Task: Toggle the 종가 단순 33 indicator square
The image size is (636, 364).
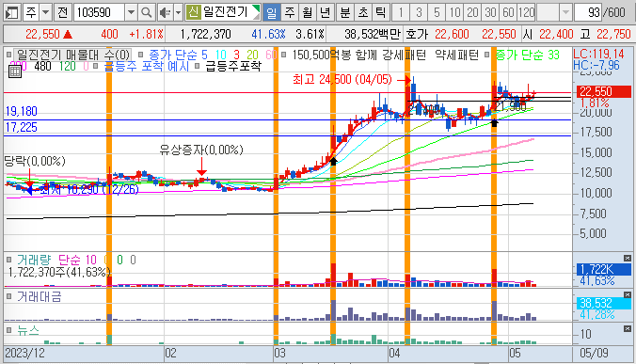Action: 486,55
